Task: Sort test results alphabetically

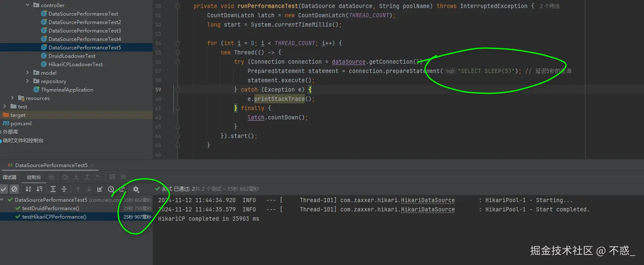Action: (x=28, y=189)
